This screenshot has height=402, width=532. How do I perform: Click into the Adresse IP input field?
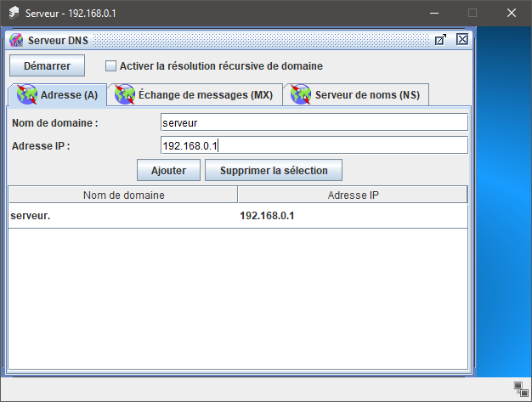tap(314, 145)
